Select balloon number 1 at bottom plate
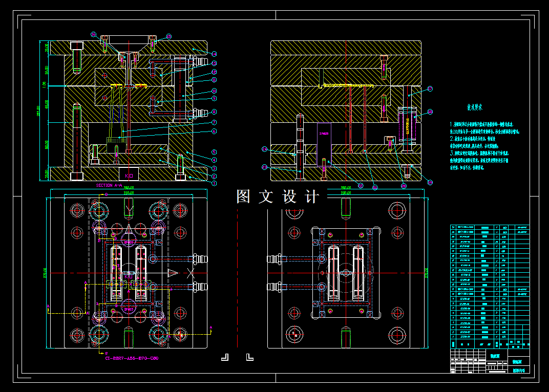549x392 pixels. click(214, 183)
